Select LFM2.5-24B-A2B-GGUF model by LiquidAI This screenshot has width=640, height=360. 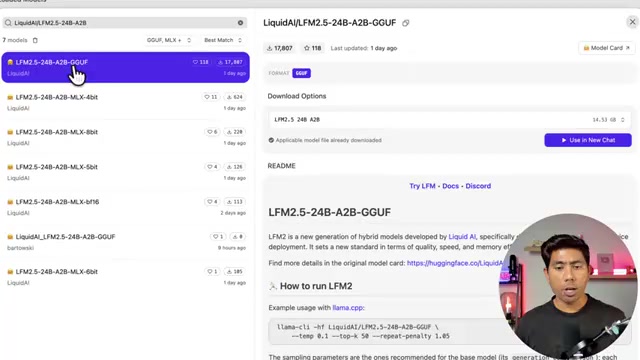[126, 67]
